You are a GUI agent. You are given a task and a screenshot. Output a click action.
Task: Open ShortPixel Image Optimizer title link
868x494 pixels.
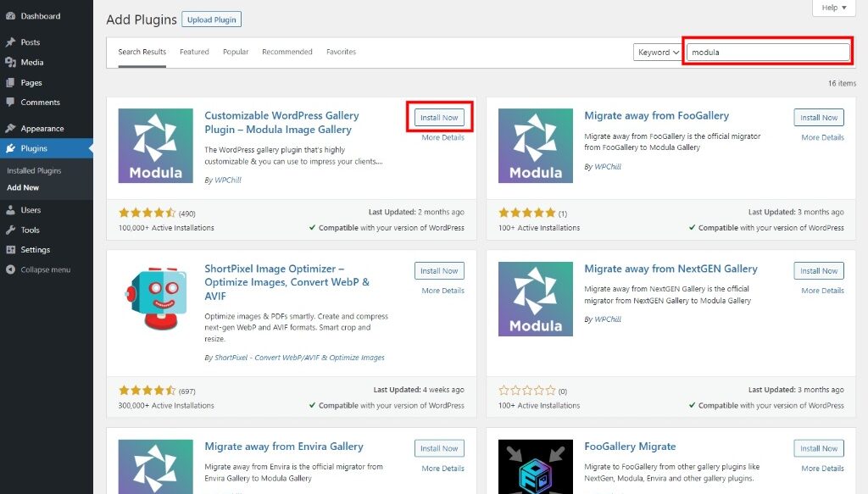click(x=287, y=282)
